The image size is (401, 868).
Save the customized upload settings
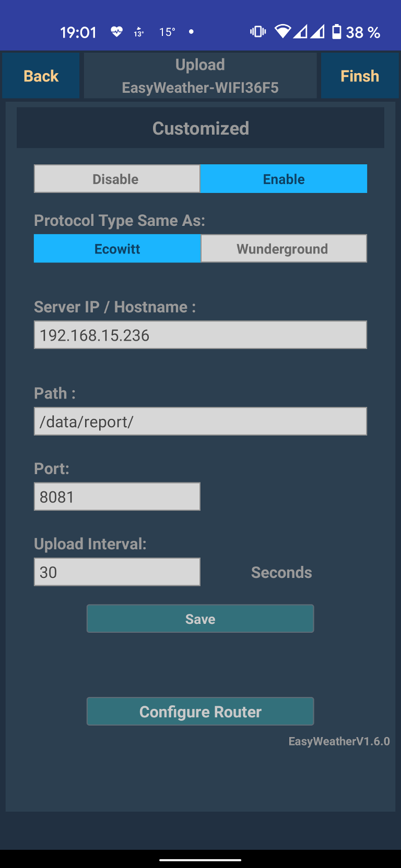tap(200, 619)
